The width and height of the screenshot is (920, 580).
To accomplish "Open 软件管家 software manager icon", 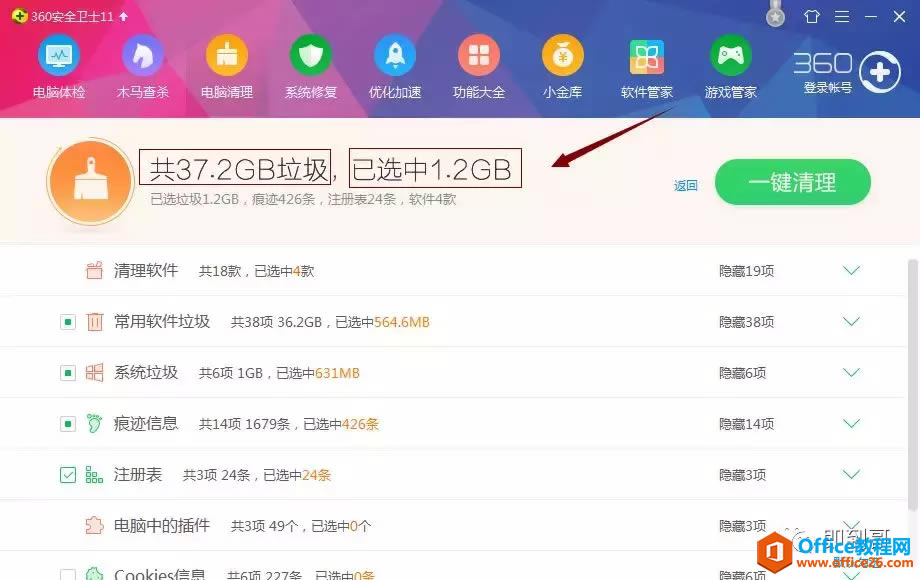I will click(x=647, y=57).
